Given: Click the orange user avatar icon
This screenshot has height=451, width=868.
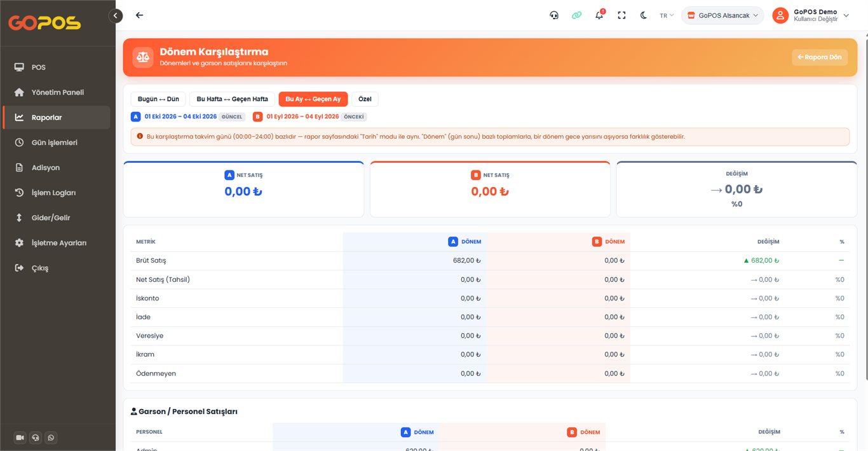Looking at the screenshot, I should 780,15.
